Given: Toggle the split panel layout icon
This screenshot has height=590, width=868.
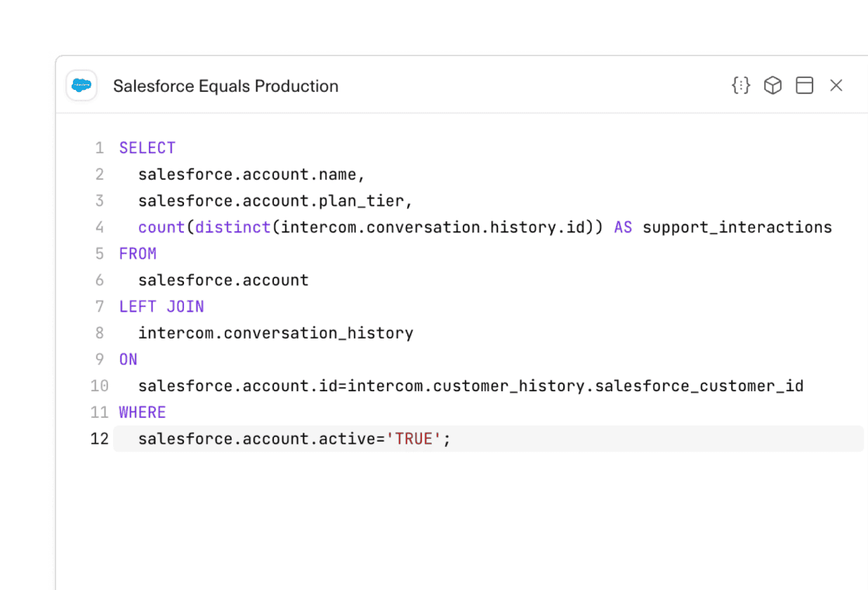Looking at the screenshot, I should [804, 85].
